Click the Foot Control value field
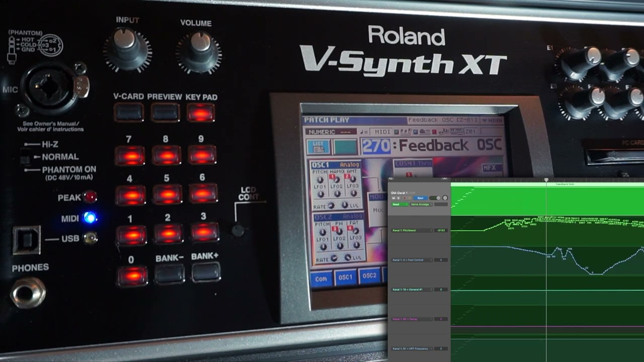The height and width of the screenshot is (362, 644). (x=441, y=260)
